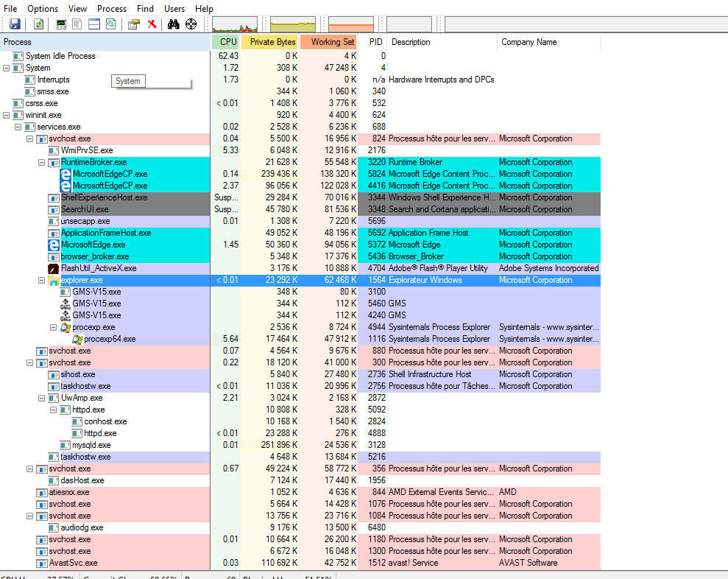Image resolution: width=728 pixels, height=579 pixels.
Task: Open the Help menu
Action: [x=204, y=9]
